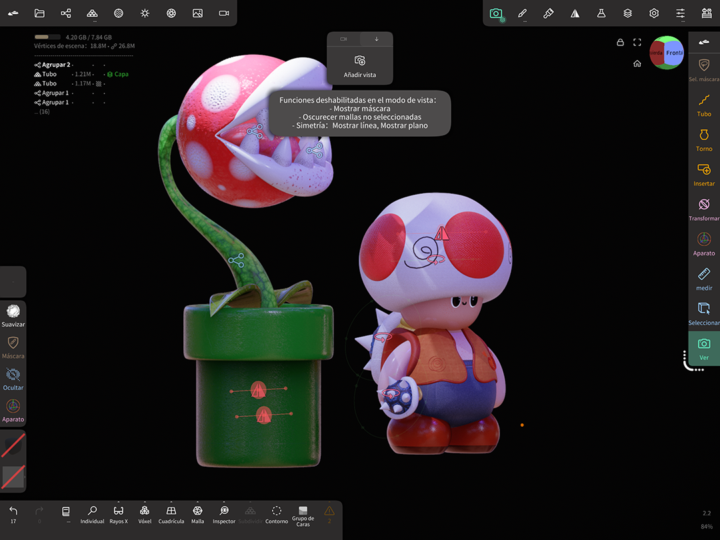Select the Tubo row showing 1.21M
Viewport: 720px width, 540px height.
coord(63,74)
